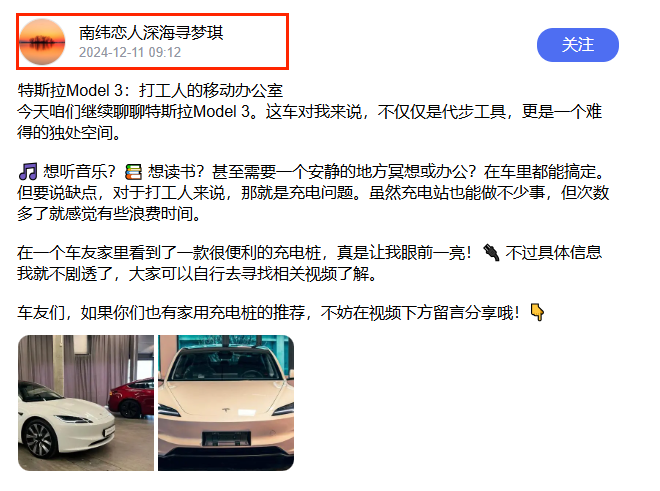Screen dimensions: 660x491
Task: Open the 南纬恋人深海寻梦琪 user profile name
Action: click(151, 32)
